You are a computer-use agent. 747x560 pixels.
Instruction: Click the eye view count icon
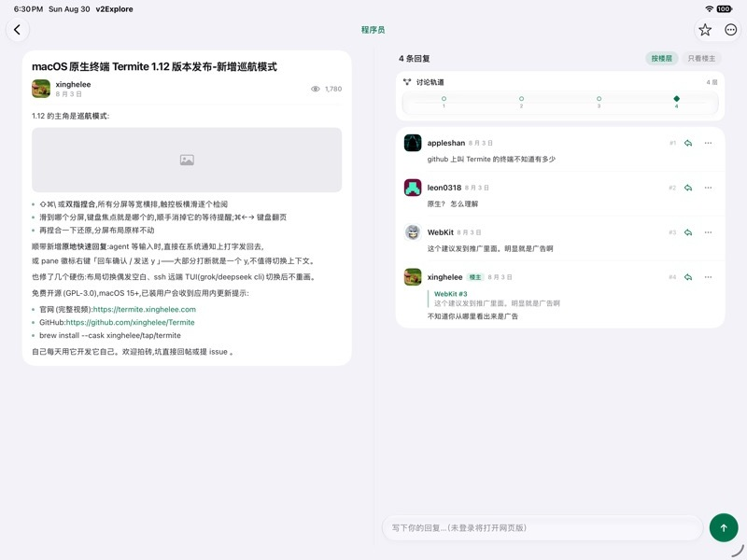tap(316, 89)
